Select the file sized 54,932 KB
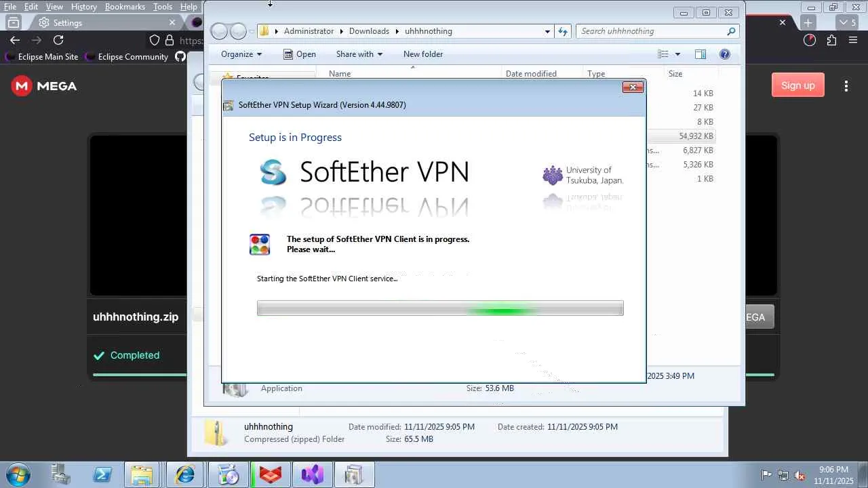This screenshot has height=488, width=868. (x=696, y=136)
